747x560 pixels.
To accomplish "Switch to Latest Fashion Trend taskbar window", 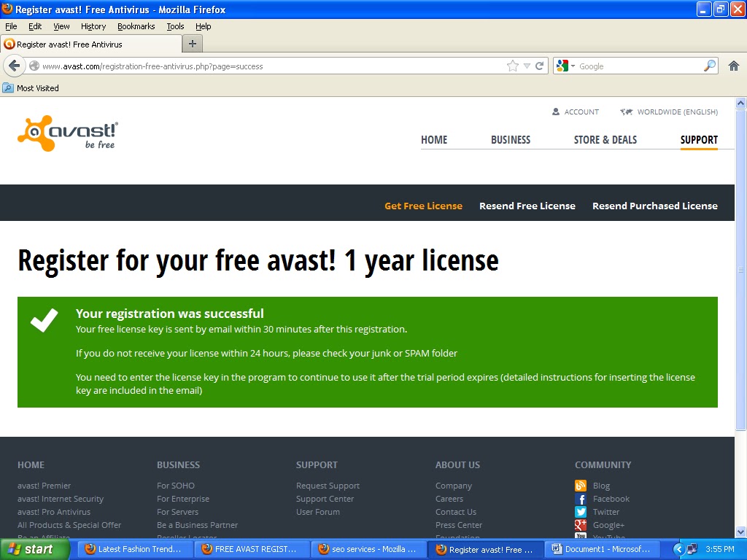I will [134, 549].
